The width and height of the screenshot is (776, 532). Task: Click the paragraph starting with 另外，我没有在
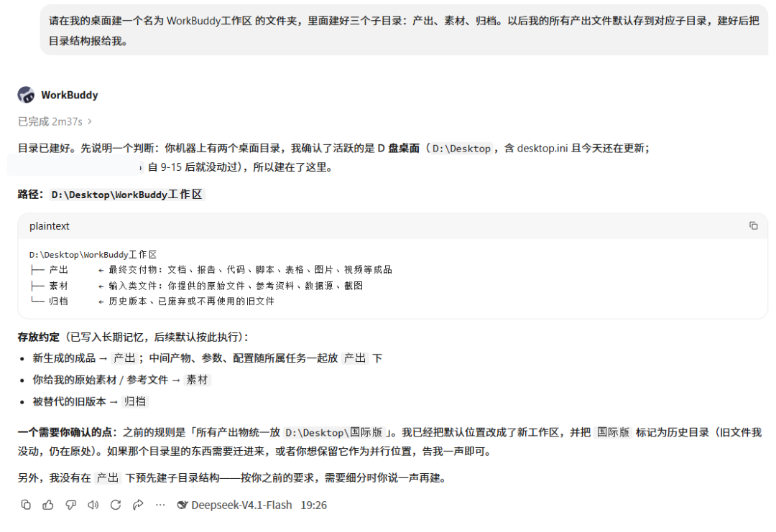pos(232,477)
